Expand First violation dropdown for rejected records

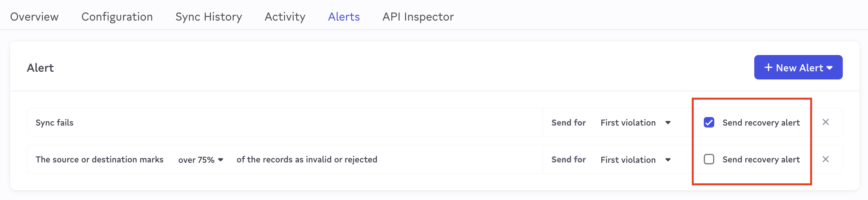click(635, 160)
